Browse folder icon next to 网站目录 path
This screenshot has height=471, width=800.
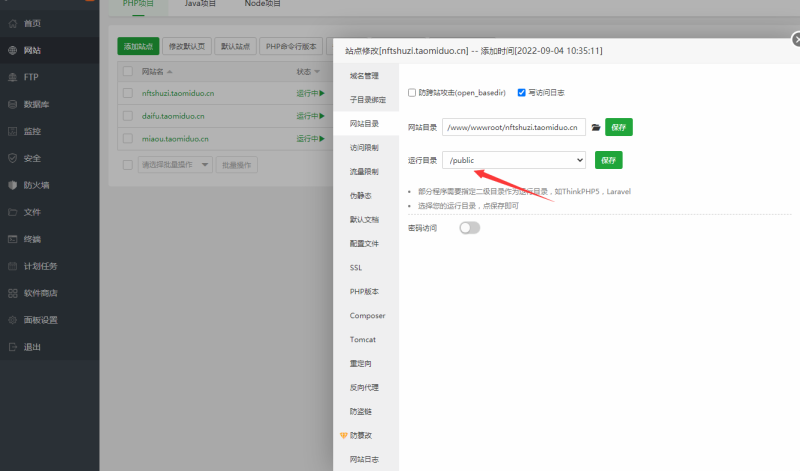[x=595, y=127]
